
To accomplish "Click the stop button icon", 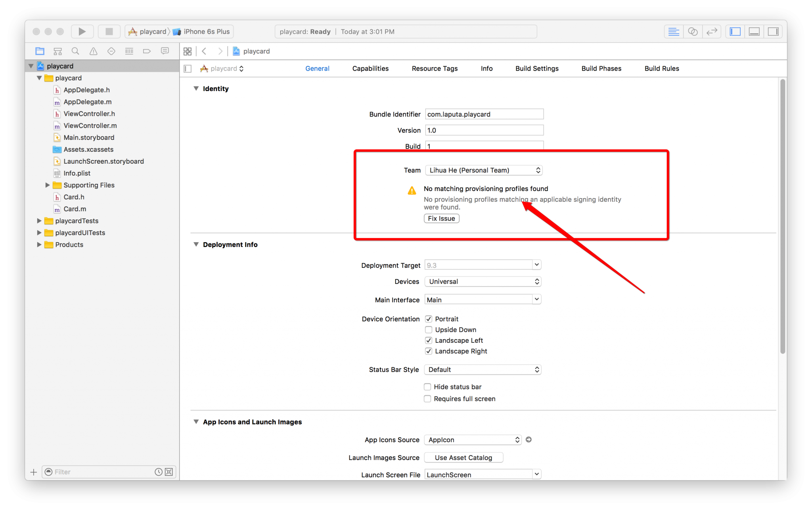I will (107, 31).
